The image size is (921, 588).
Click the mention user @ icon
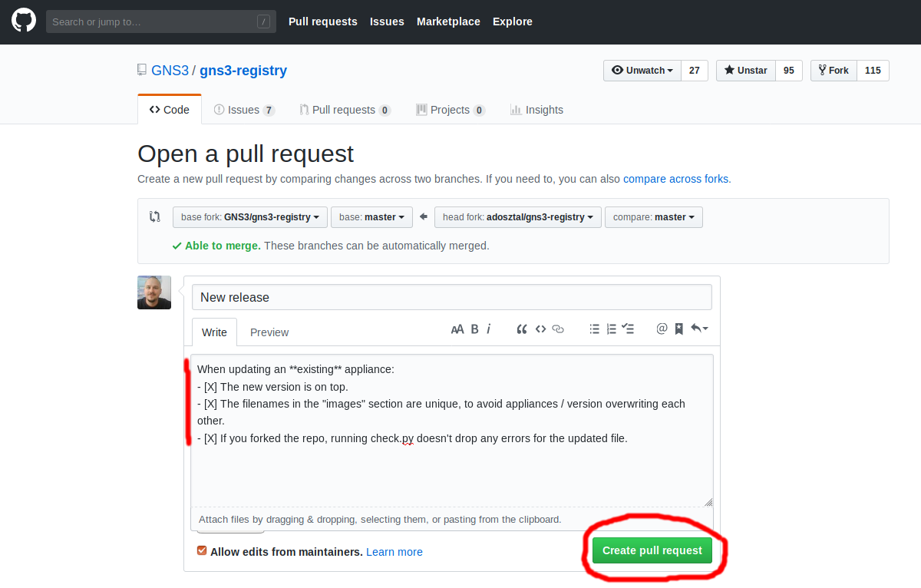662,329
